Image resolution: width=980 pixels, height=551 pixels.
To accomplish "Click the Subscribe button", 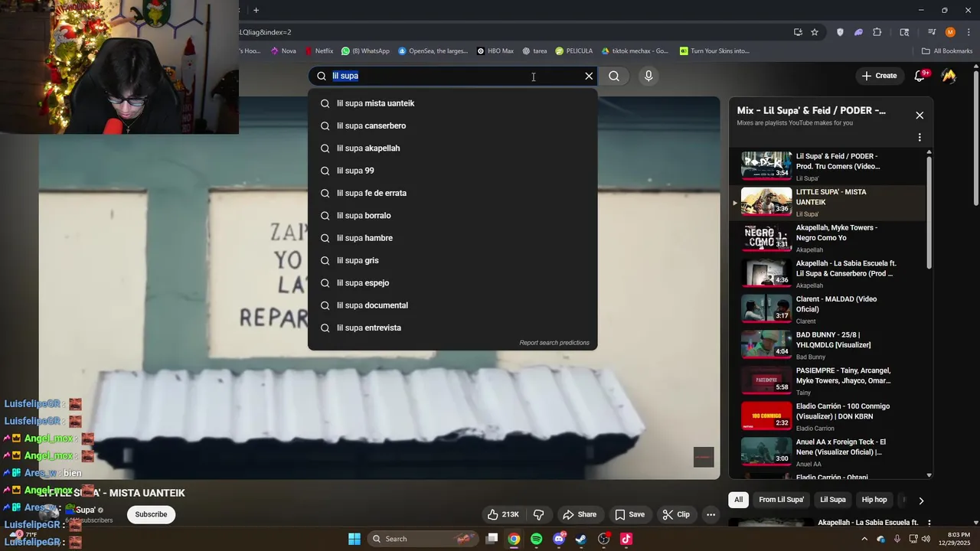I will click(x=151, y=514).
